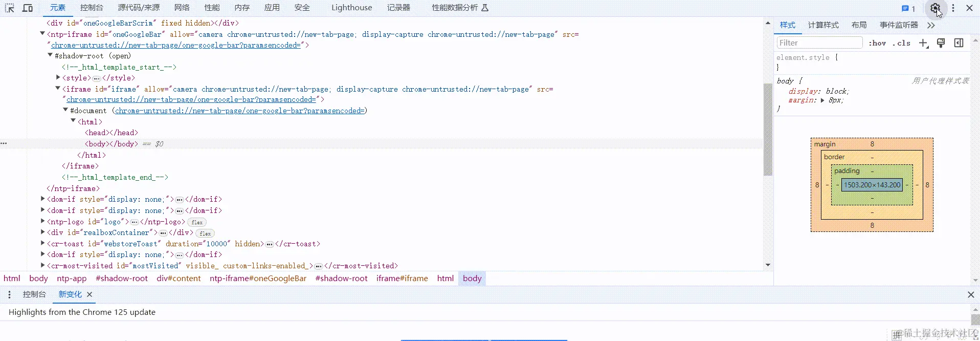
Task: Click the 1503.200×143.200 content box
Action: [872, 185]
